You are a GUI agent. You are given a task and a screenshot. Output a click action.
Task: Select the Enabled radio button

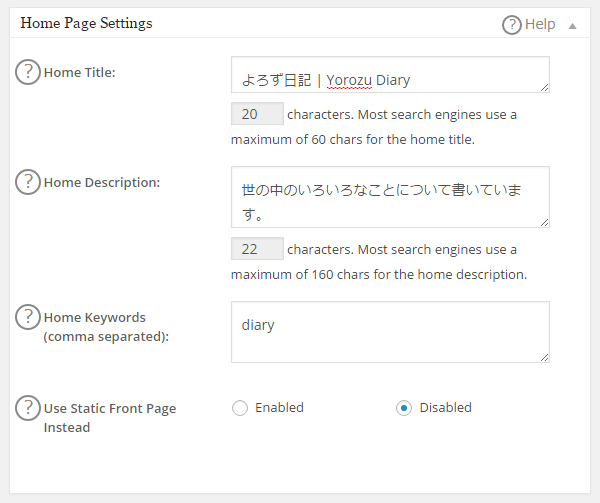(239, 408)
